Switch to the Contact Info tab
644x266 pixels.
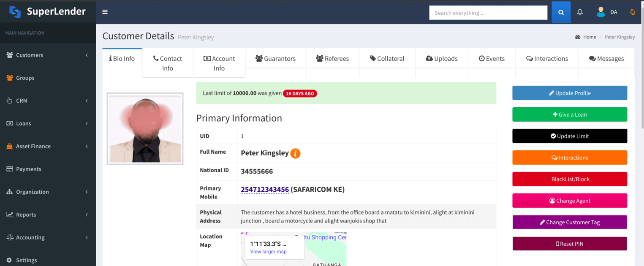tap(168, 63)
